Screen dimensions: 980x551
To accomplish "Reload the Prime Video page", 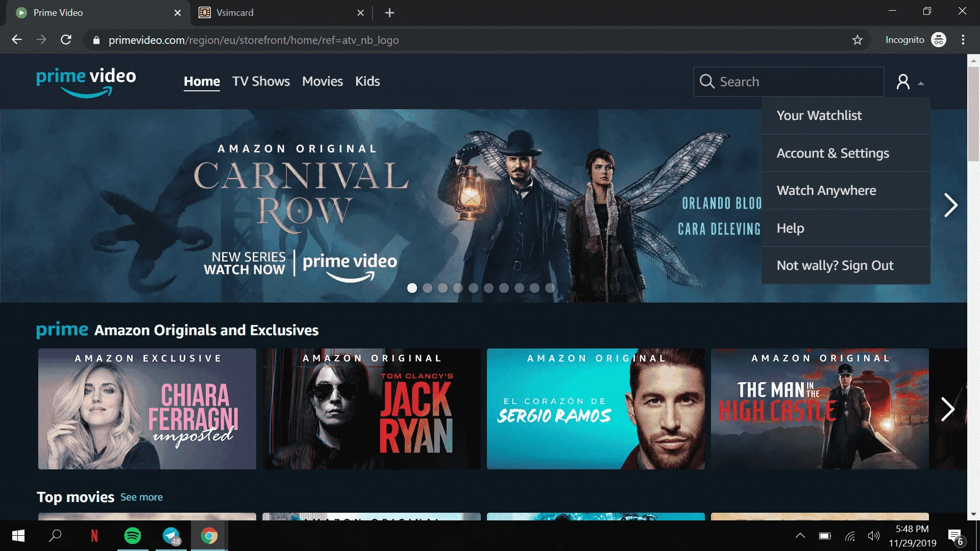I will point(66,40).
